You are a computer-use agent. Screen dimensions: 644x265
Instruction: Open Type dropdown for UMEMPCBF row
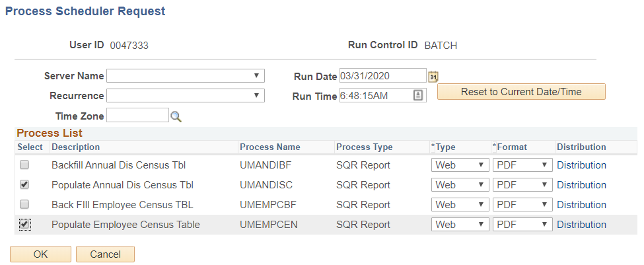click(x=460, y=205)
